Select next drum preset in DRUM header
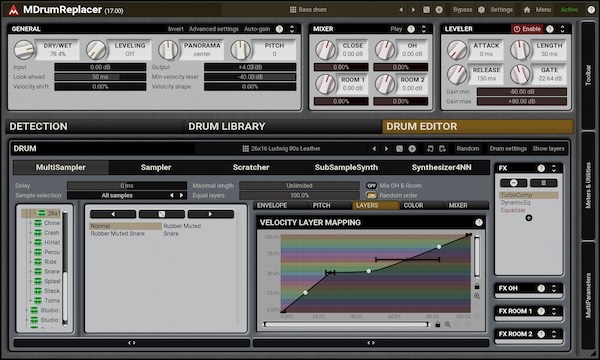 (x=386, y=148)
